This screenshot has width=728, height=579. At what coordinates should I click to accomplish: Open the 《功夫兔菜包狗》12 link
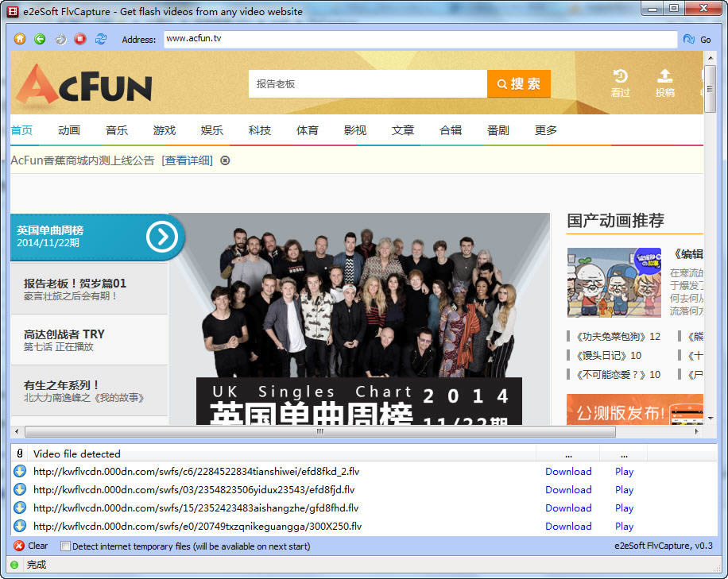point(618,336)
